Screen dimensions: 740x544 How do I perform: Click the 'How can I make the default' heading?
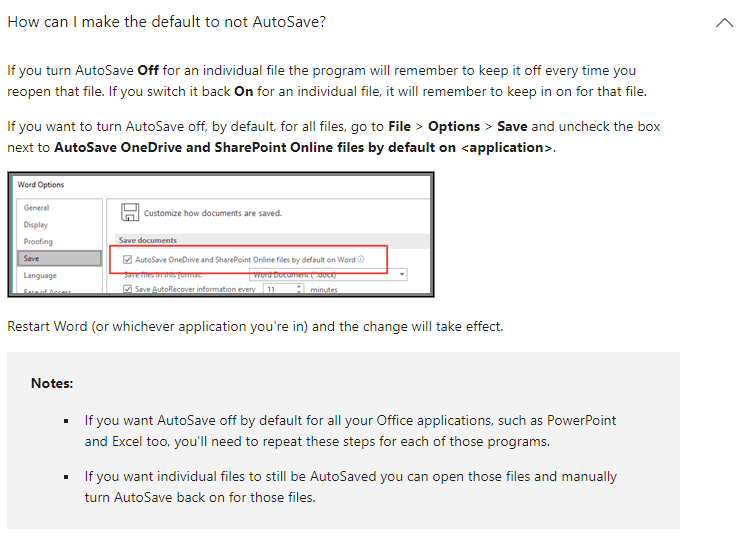167,22
